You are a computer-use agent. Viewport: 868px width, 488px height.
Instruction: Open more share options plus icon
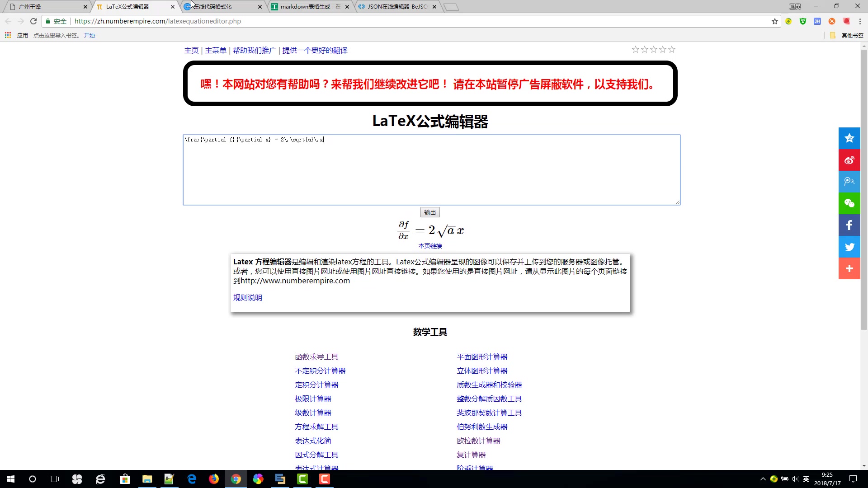[x=849, y=268]
